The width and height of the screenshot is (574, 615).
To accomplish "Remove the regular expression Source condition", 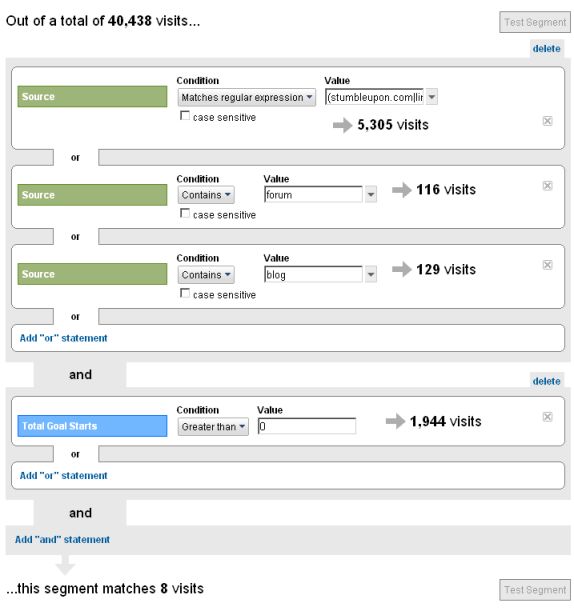I will tap(547, 121).
